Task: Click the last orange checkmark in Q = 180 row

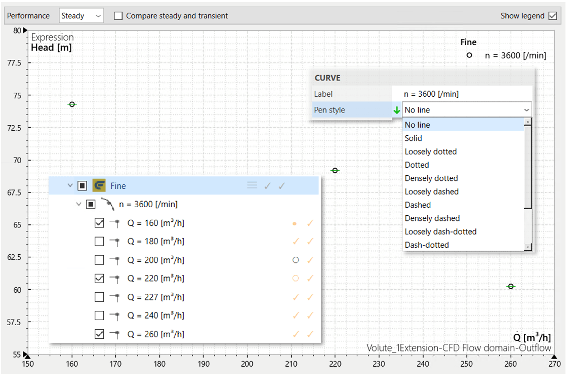Action: [x=310, y=241]
